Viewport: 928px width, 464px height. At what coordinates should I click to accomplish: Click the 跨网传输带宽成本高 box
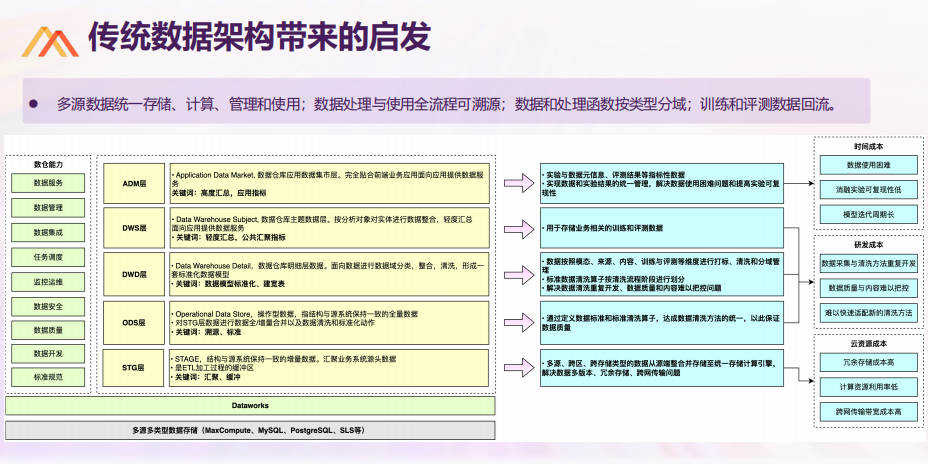click(869, 411)
